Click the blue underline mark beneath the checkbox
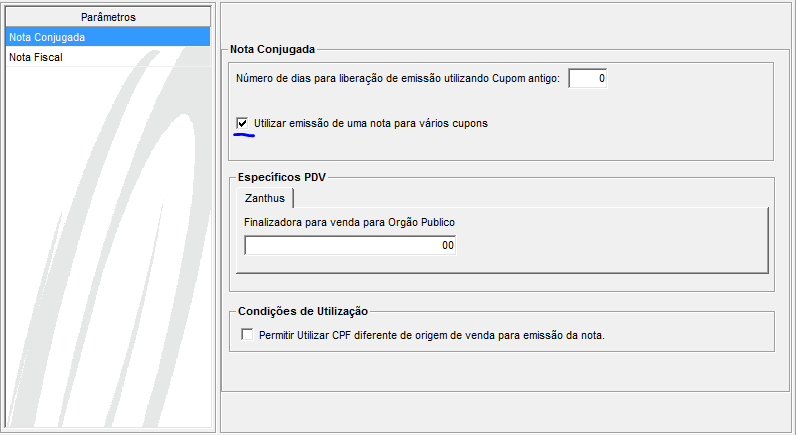 coord(244,135)
